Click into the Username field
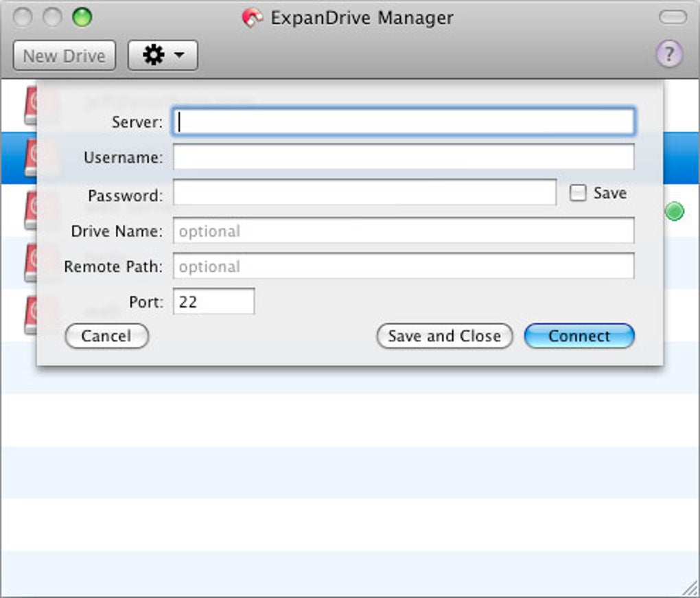 click(404, 157)
